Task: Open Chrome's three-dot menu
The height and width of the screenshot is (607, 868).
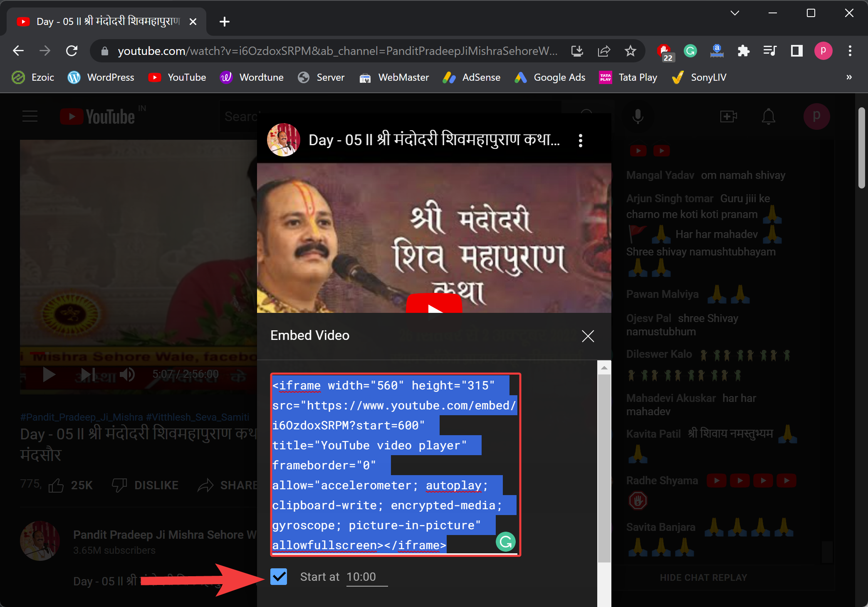Action: [850, 51]
